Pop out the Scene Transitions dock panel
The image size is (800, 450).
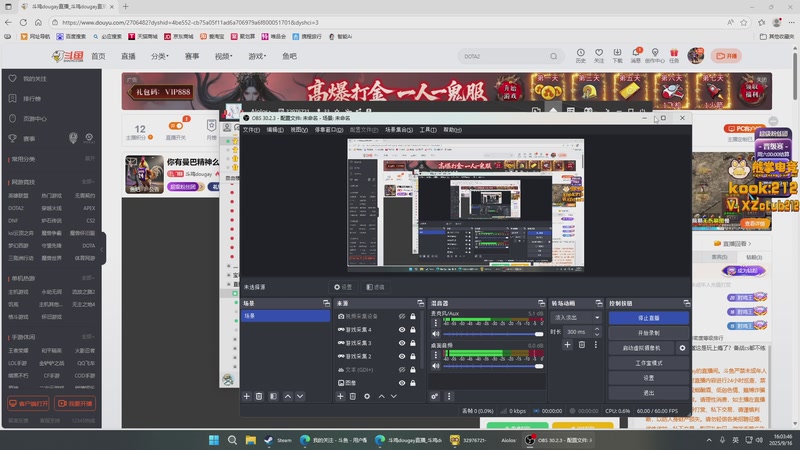[x=598, y=303]
